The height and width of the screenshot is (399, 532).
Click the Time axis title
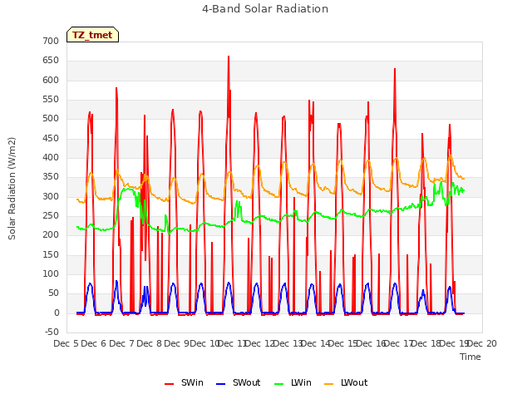[470, 357]
